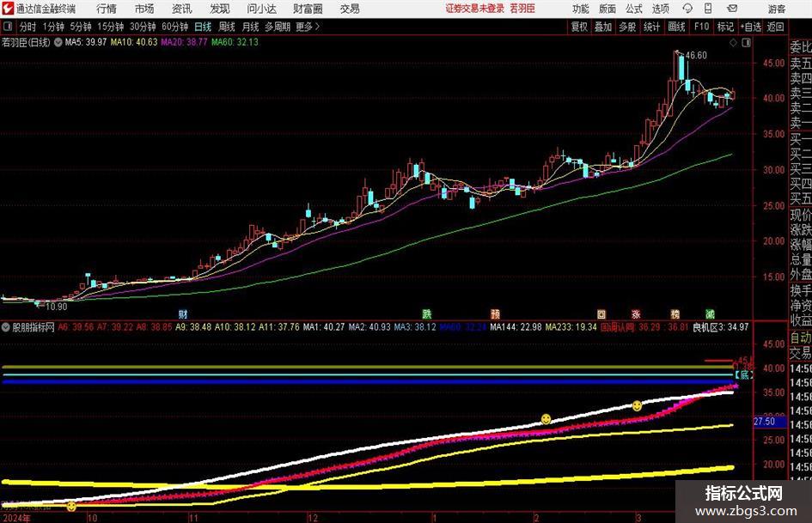Click the green 跌 event marker

tap(426, 313)
